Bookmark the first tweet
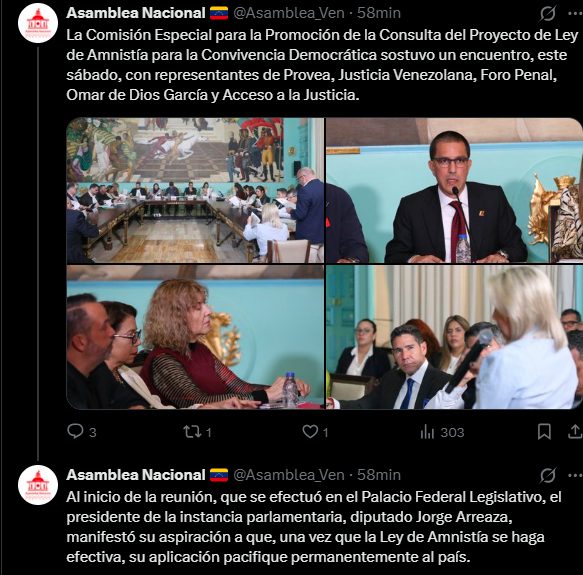The image size is (583, 575). pos(544,432)
